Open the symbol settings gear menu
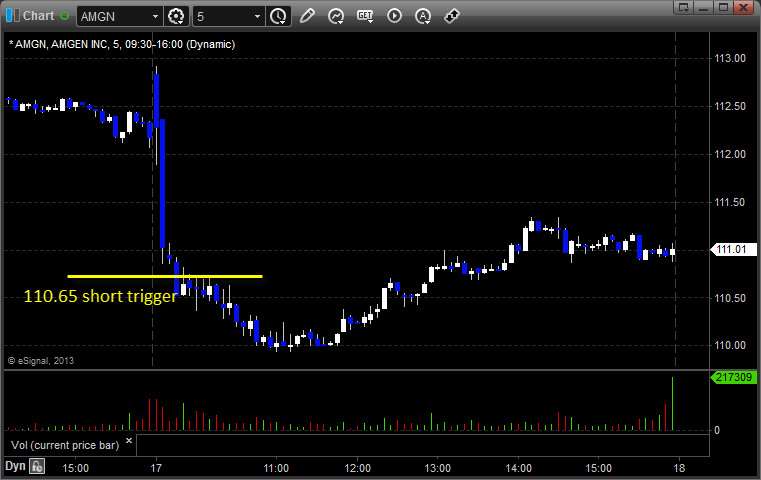 [x=176, y=16]
